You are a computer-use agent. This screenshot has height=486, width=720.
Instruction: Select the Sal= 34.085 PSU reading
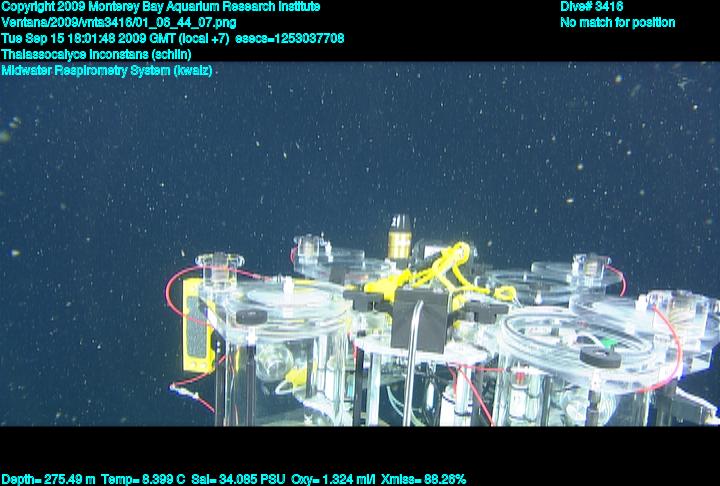238,480
